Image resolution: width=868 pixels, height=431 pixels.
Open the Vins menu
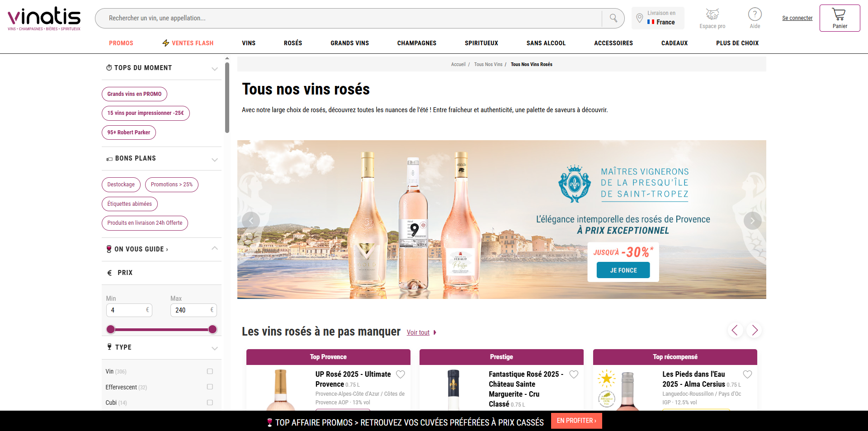click(x=249, y=43)
